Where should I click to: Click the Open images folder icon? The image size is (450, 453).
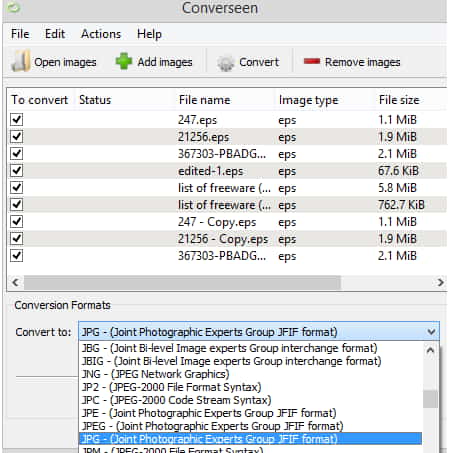click(x=21, y=61)
